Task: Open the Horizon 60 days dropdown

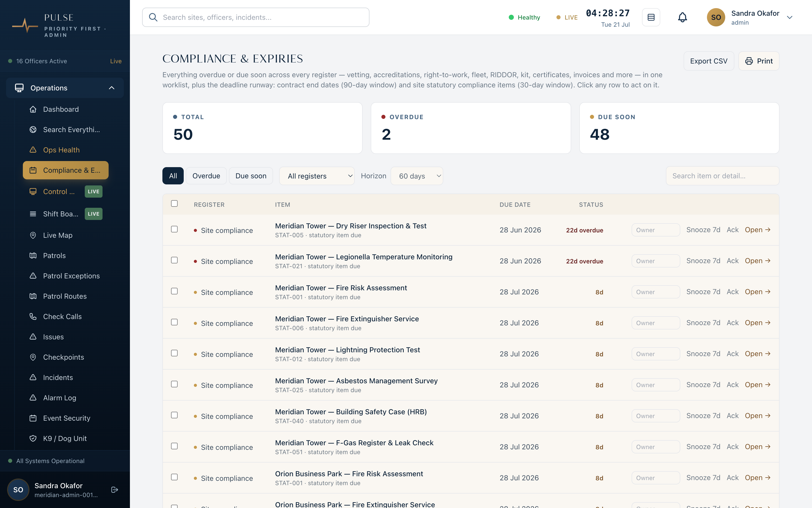Action: (416, 176)
